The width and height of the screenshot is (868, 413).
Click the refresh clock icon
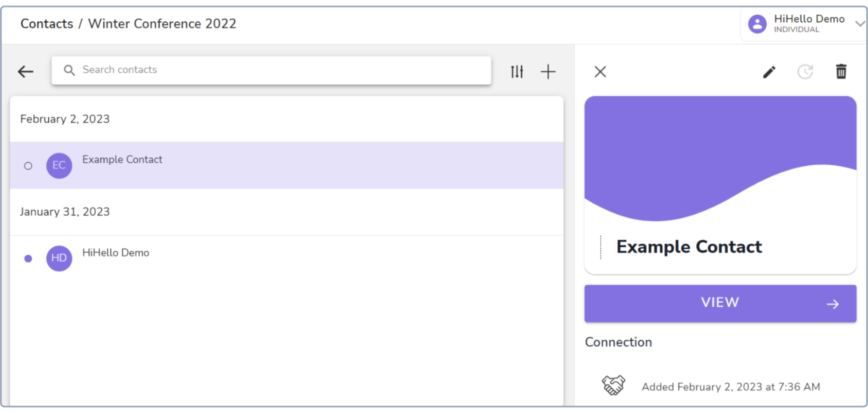pyautogui.click(x=805, y=72)
